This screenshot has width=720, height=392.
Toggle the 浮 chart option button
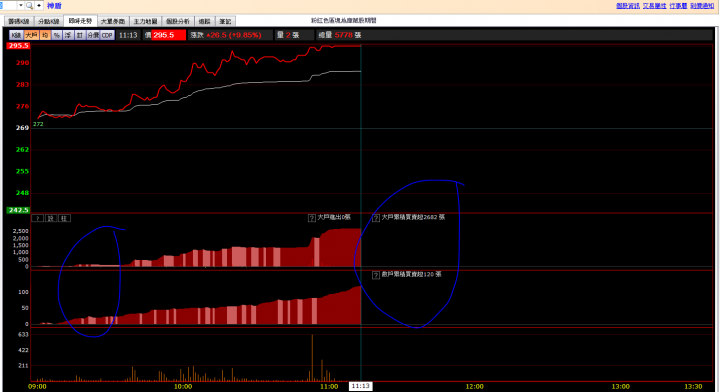pyautogui.click(x=68, y=35)
